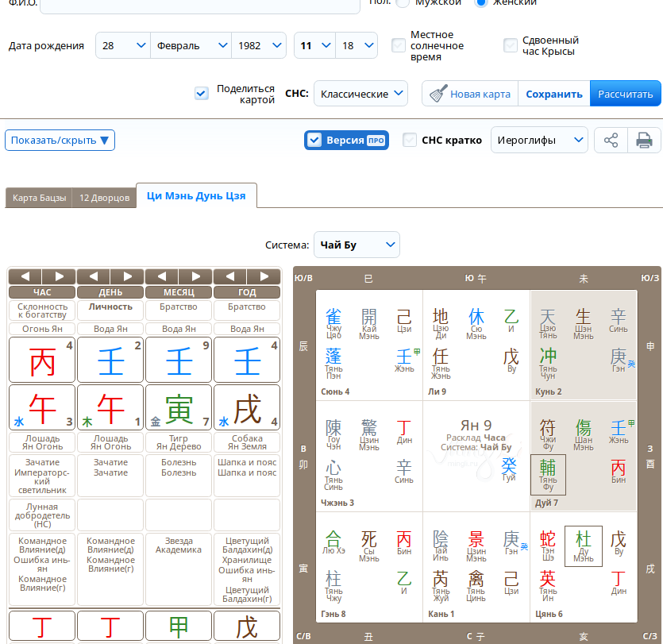
Task: Click the 景 Цзин Мэнь door glyph
Action: click(476, 539)
